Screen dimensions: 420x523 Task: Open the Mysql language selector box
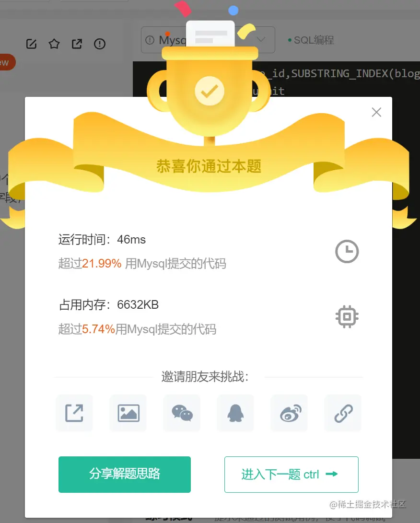pos(208,40)
